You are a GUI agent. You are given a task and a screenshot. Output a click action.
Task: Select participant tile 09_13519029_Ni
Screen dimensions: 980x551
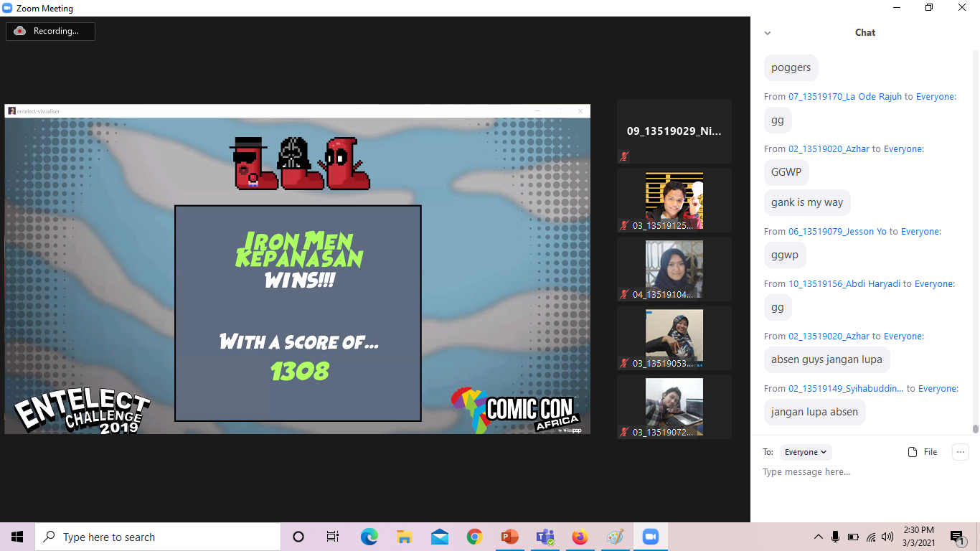(x=674, y=131)
